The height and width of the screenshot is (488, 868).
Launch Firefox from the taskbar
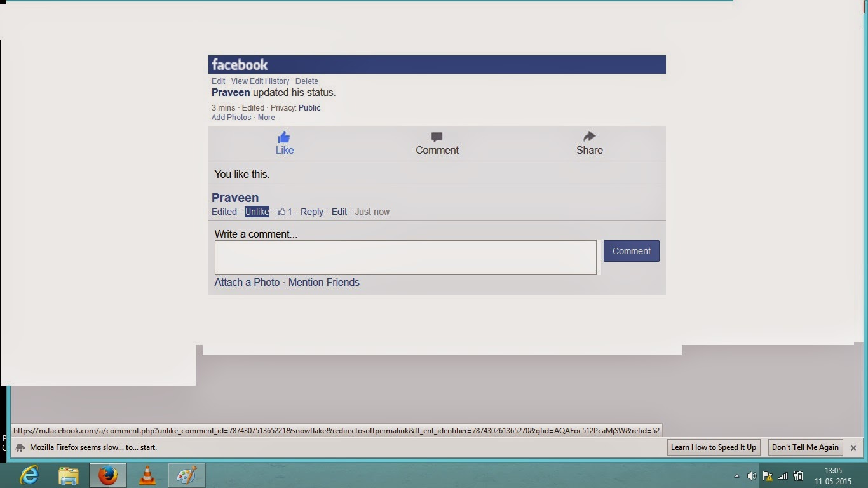pyautogui.click(x=109, y=475)
